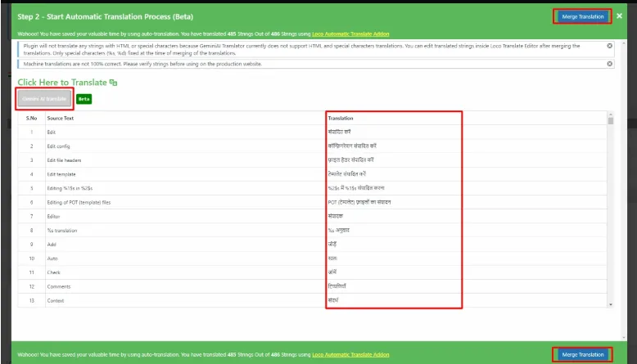Click the Hindi translation for 'Add'
Image resolution: width=637 pixels, height=364 pixels.
(332, 244)
